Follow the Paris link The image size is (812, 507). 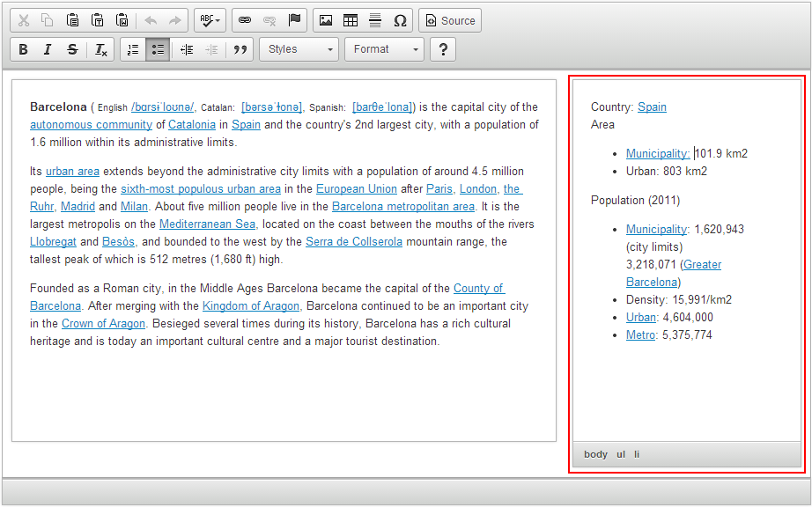click(439, 189)
